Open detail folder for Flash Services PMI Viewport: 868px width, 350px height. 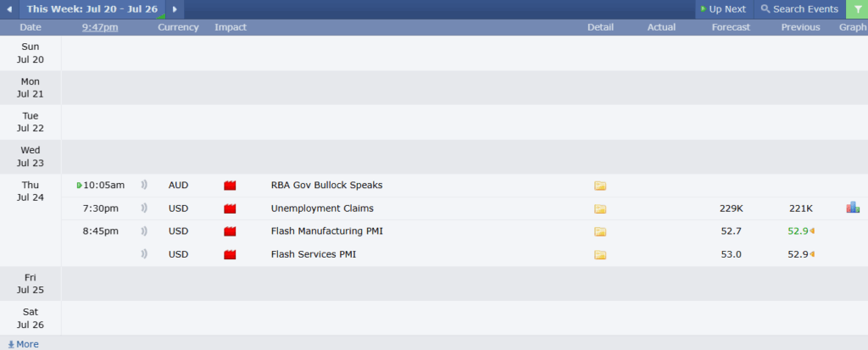600,255
